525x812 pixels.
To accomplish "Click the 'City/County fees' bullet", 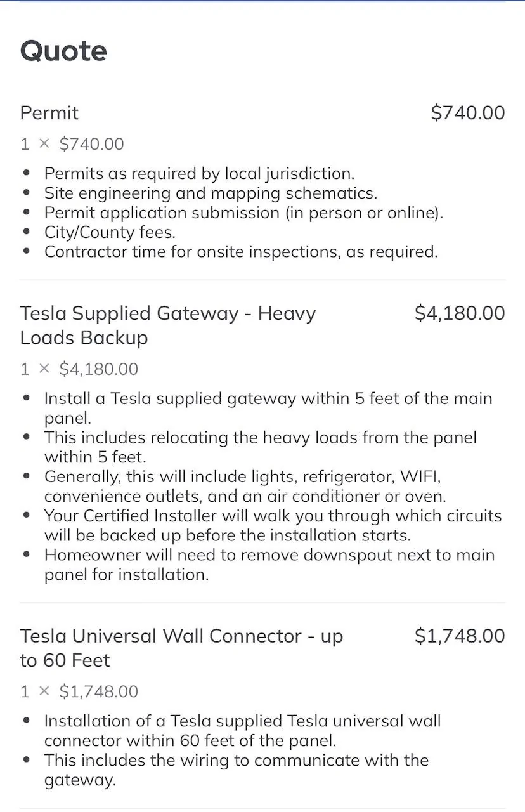I will (x=110, y=232).
